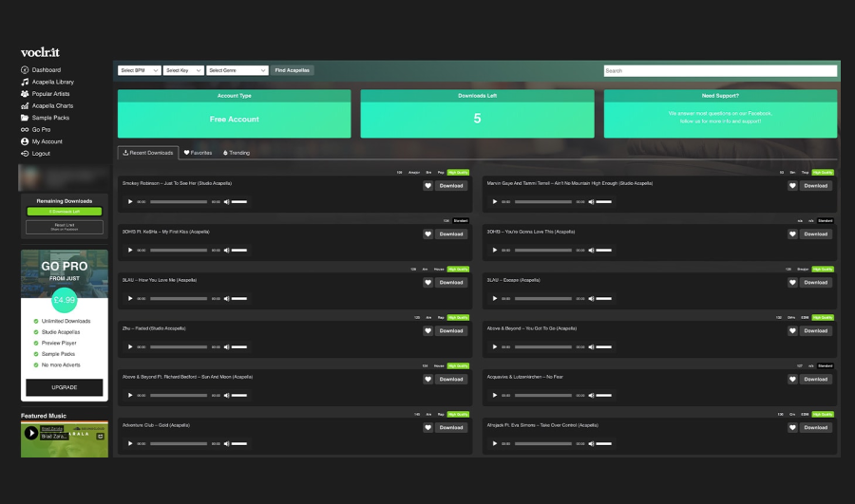855x504 pixels.
Task: Click Logout in the sidebar
Action: [x=35, y=154]
